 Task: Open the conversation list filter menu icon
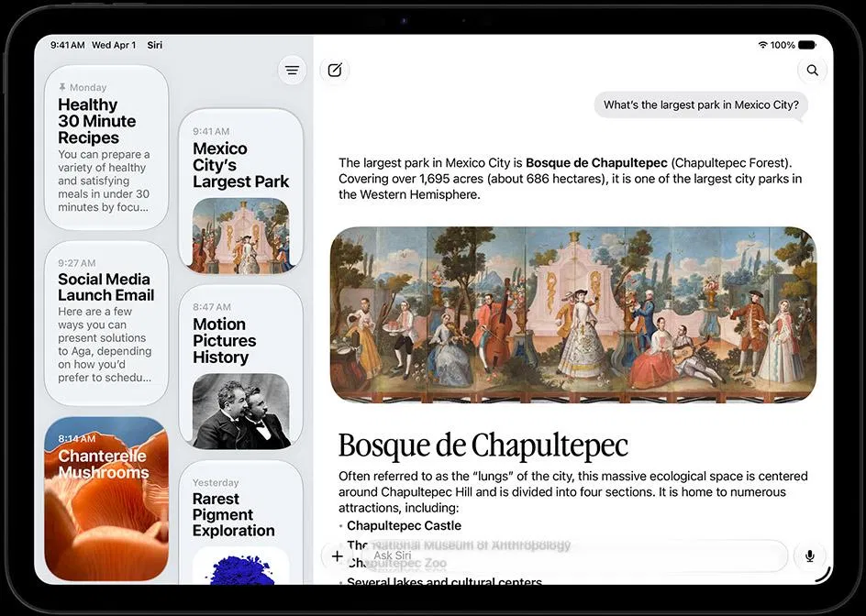tap(292, 70)
